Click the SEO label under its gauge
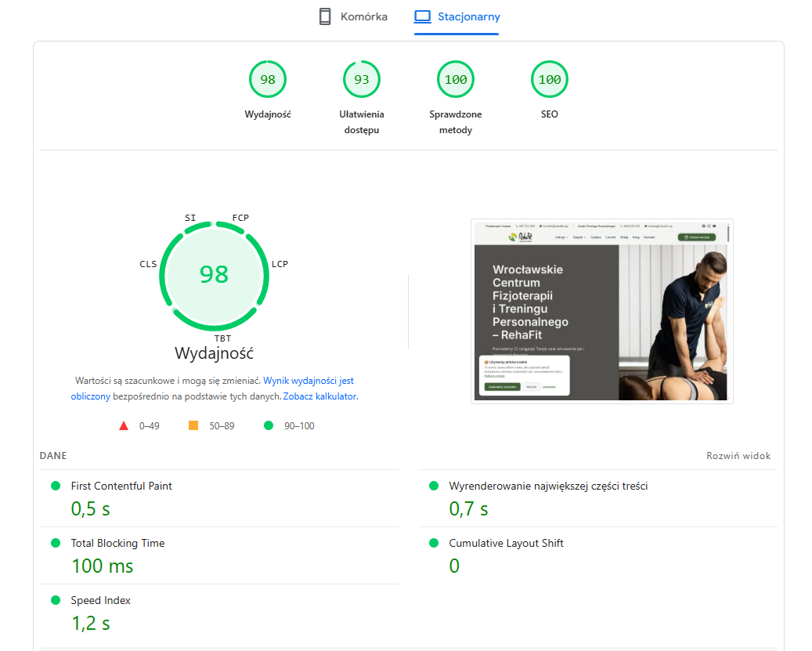The height and width of the screenshot is (651, 812). pyautogui.click(x=550, y=114)
